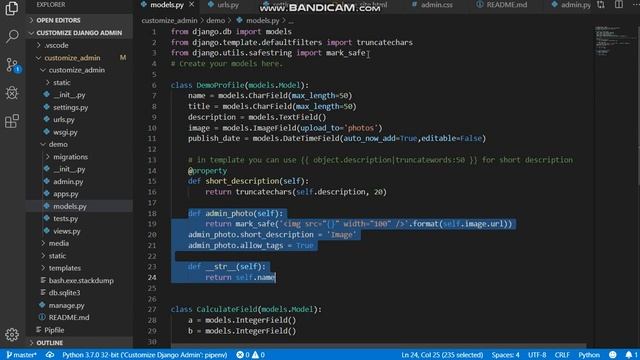Change indentation via Spaces: 4
This screenshot has width=640, height=360.
(505, 355)
